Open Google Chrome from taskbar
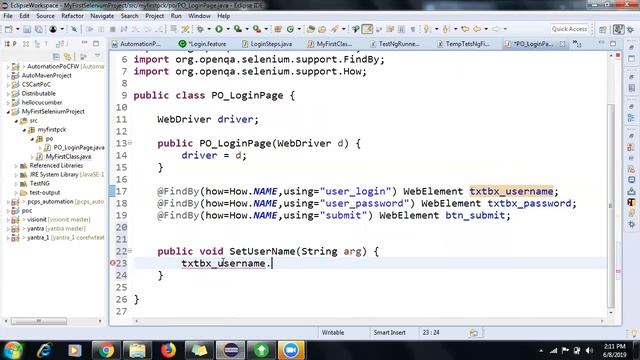The height and width of the screenshot is (360, 640). (106, 350)
